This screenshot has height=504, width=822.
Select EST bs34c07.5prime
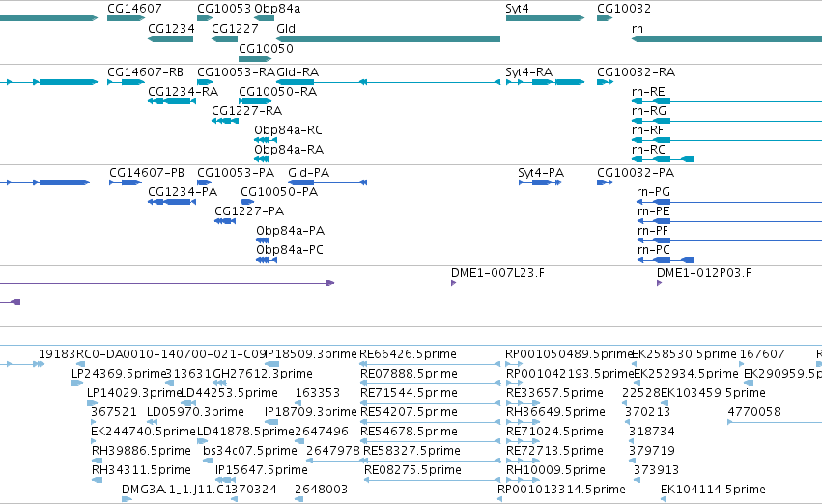pyautogui.click(x=208, y=461)
